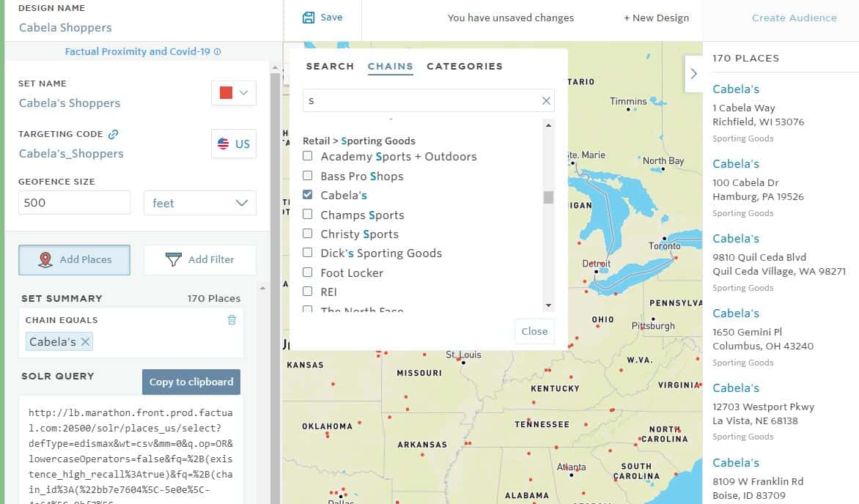Clear the chain search field
859x504 pixels.
546,101
